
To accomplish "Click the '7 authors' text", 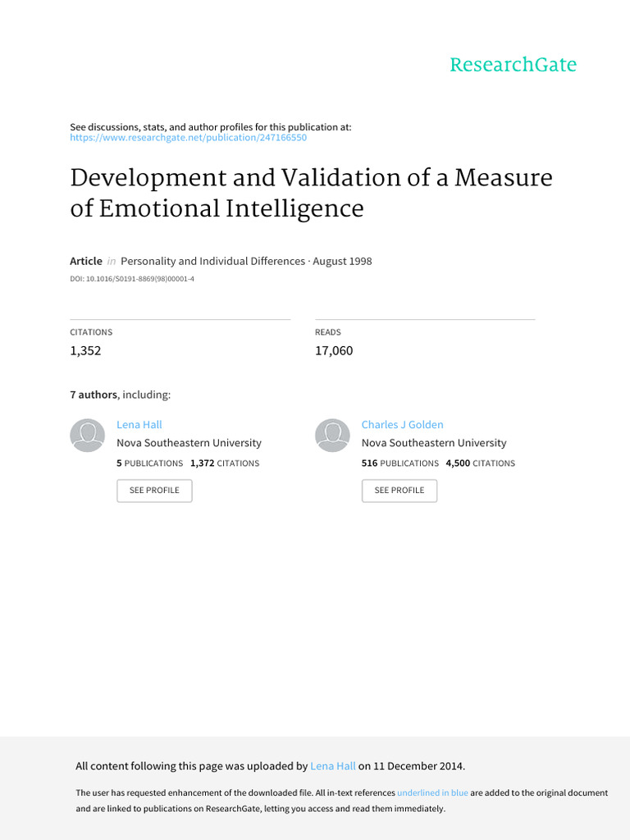I will click(x=94, y=395).
